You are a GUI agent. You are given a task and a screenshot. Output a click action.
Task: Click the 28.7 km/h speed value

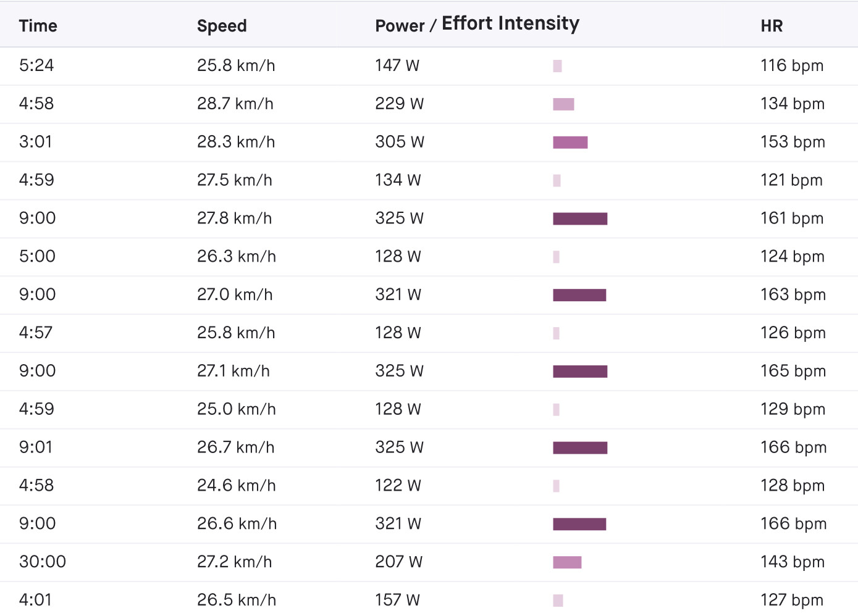click(235, 104)
